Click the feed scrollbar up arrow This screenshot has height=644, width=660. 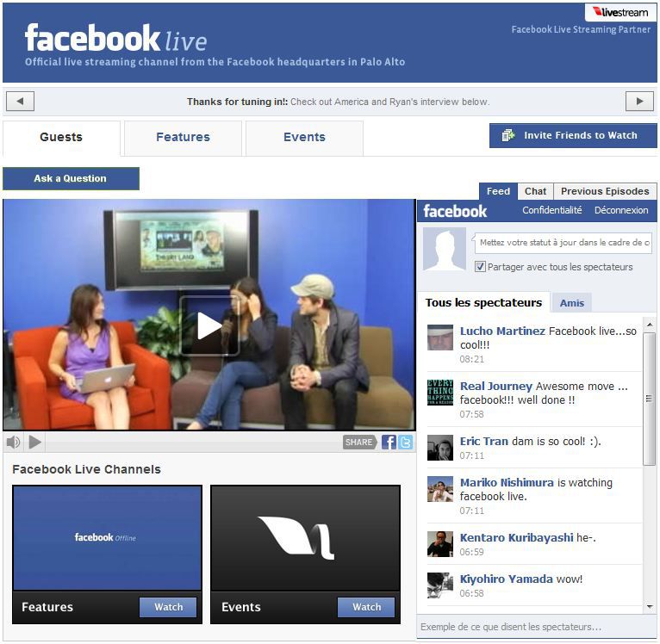(650, 325)
